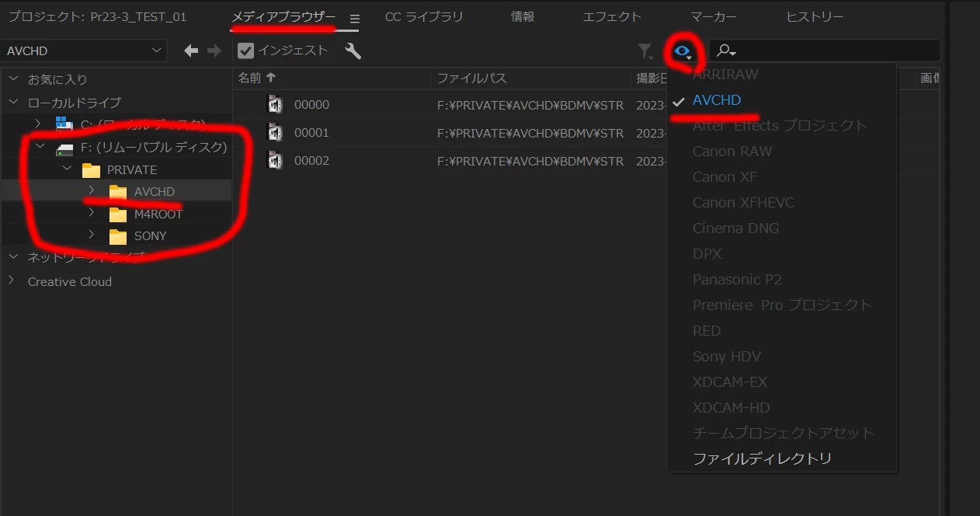Open the Media Browser panel menu icon
Image resolution: width=980 pixels, height=516 pixels.
(x=355, y=19)
